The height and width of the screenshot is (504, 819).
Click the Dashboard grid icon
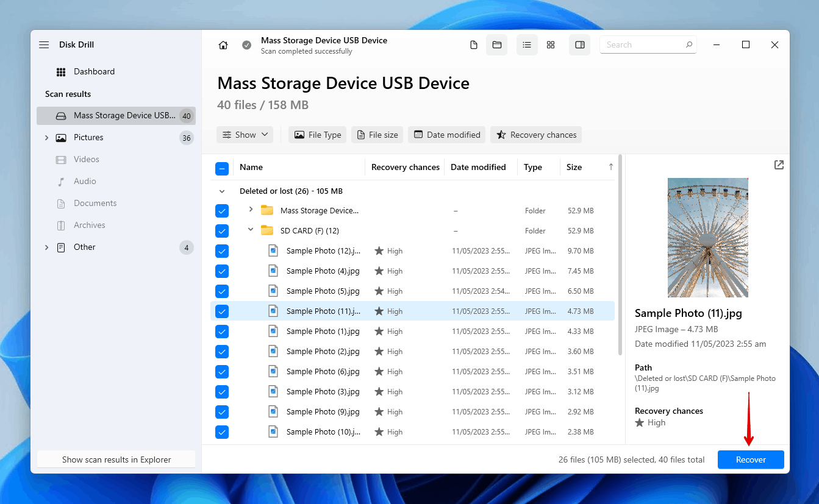(61, 72)
